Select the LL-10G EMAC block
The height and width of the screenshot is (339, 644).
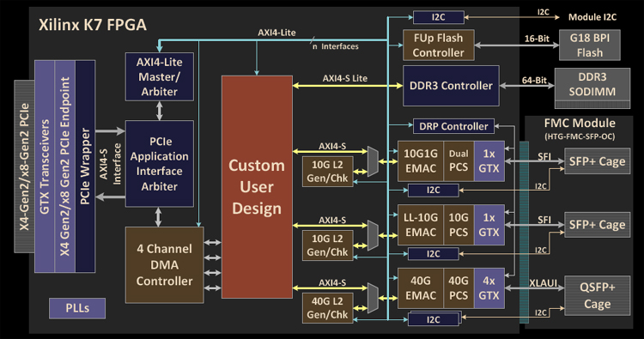[x=421, y=225]
